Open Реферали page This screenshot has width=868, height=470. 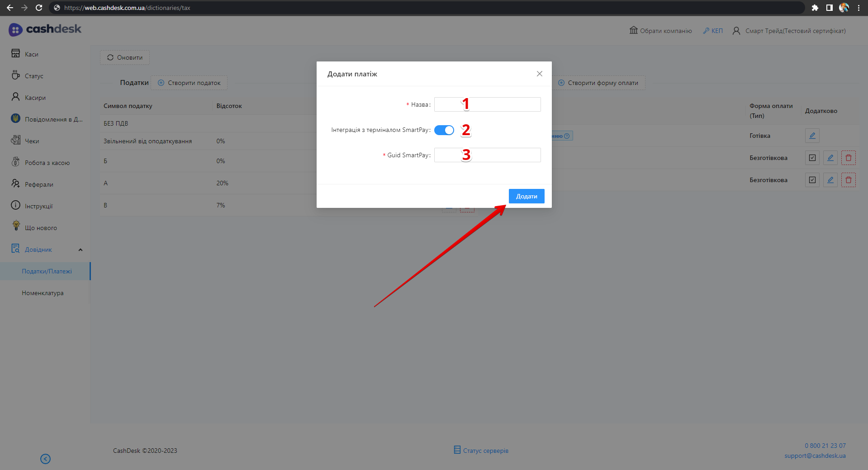[39, 184]
